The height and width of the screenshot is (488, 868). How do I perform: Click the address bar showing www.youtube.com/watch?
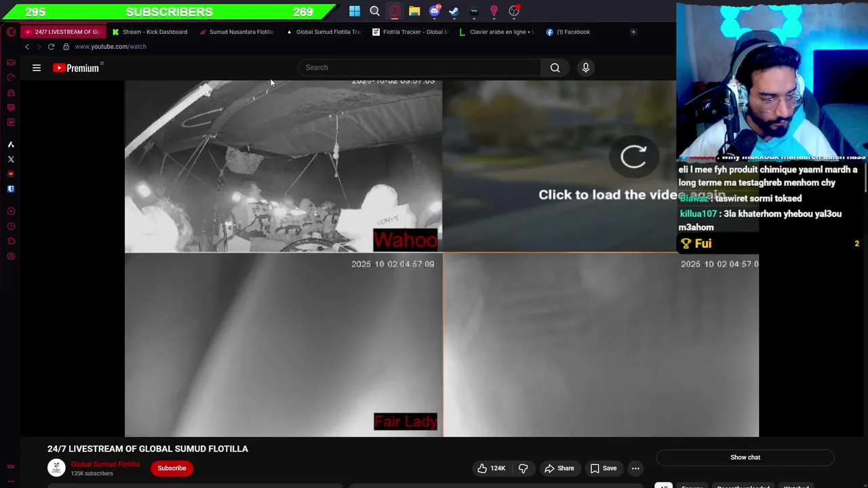pos(111,47)
